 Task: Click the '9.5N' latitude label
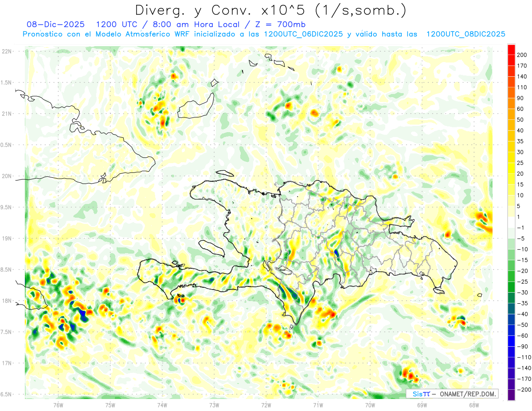click(x=6, y=207)
